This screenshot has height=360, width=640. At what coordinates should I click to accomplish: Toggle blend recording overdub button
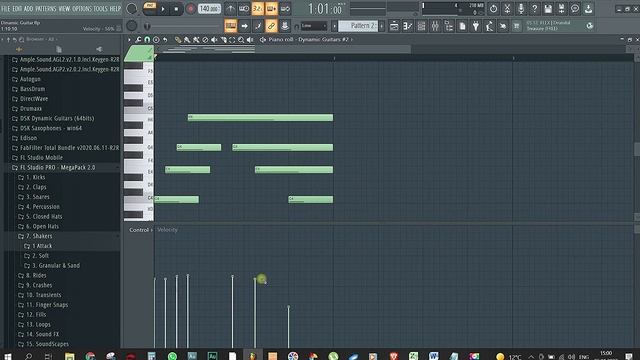pyautogui.click(x=271, y=9)
